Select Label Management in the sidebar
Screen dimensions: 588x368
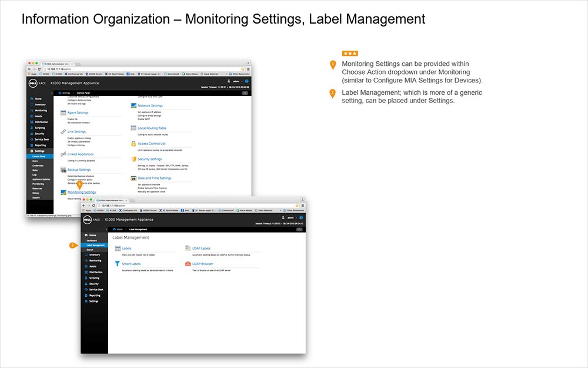coord(95,245)
